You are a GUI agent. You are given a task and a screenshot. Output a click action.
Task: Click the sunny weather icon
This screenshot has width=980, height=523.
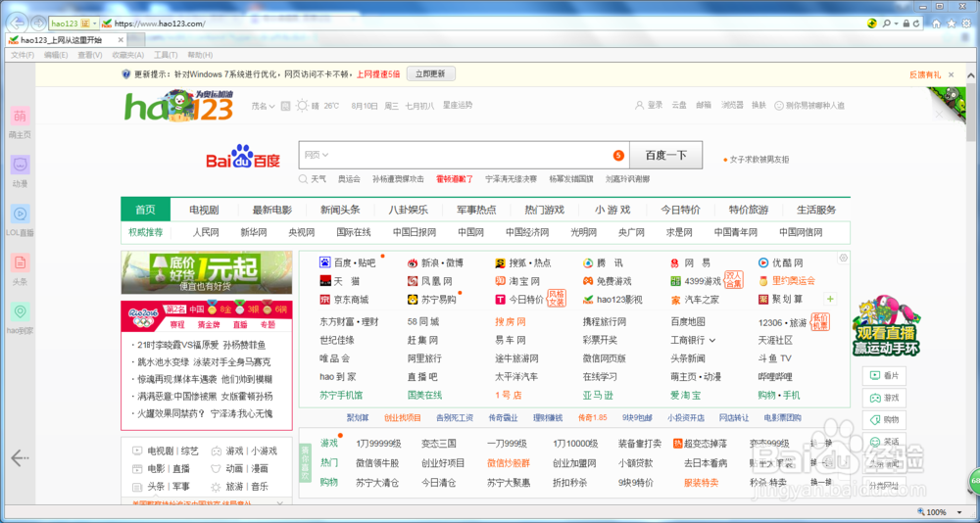pos(303,106)
